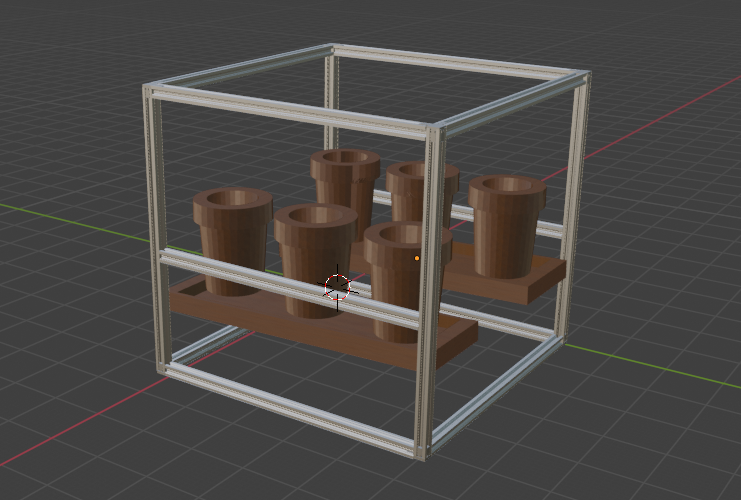The width and height of the screenshot is (741, 500).
Task: Select bottom bar joining leftmost and nearest posts
Action: tap(290, 412)
